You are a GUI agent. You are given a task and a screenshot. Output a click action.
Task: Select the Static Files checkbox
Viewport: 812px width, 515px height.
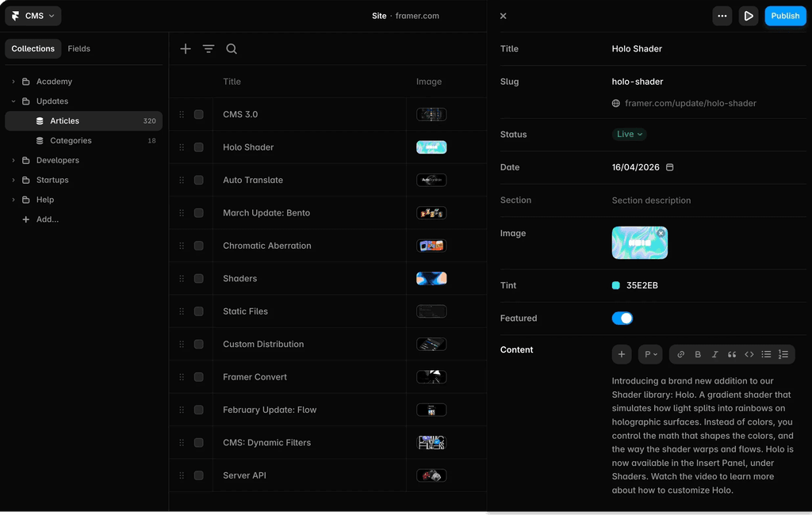[199, 311]
